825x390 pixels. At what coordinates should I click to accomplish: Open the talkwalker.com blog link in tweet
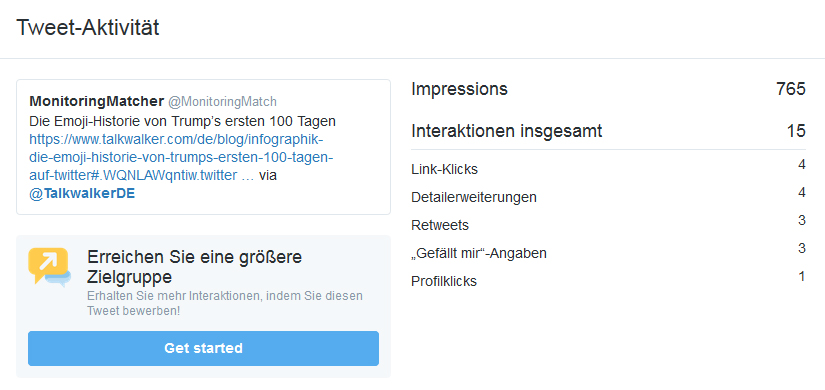click(x=182, y=157)
